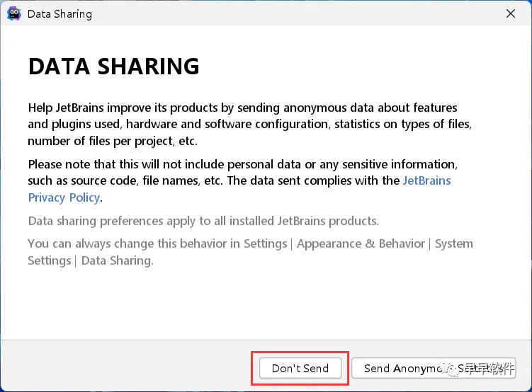Click the "such as source code, file names" text

point(213,180)
